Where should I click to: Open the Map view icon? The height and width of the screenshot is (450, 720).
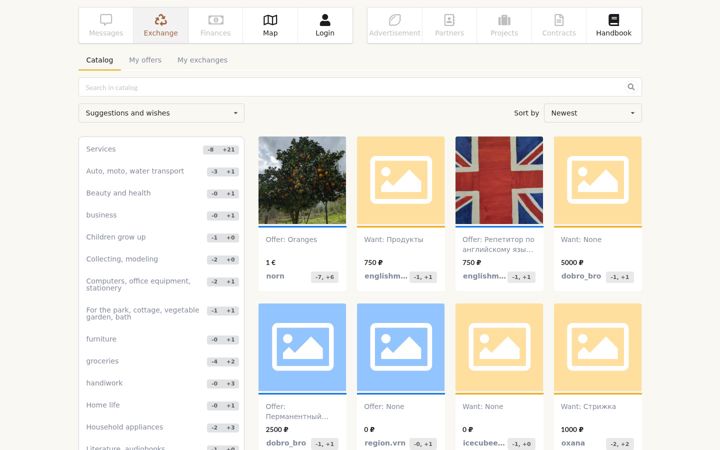tap(270, 20)
